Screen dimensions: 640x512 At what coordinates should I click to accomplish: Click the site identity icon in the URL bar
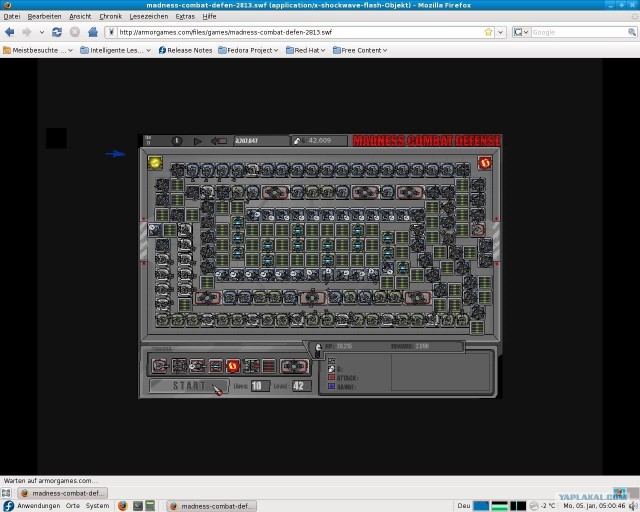111,32
